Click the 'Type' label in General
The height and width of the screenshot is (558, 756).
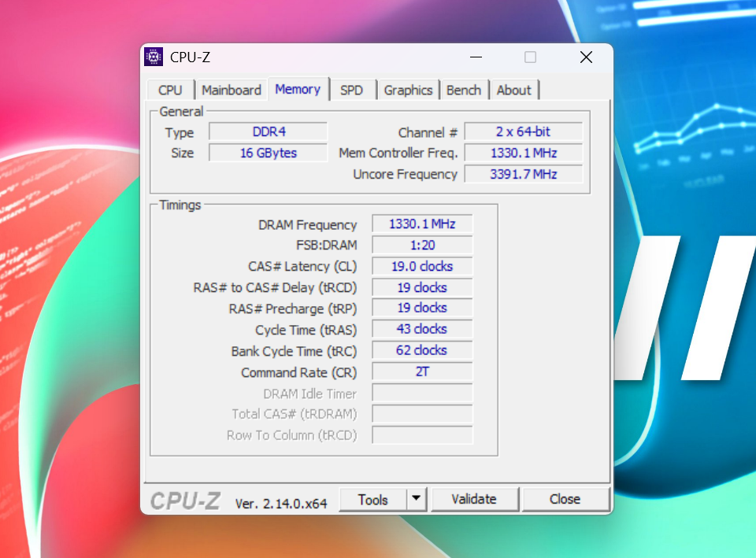(x=180, y=132)
